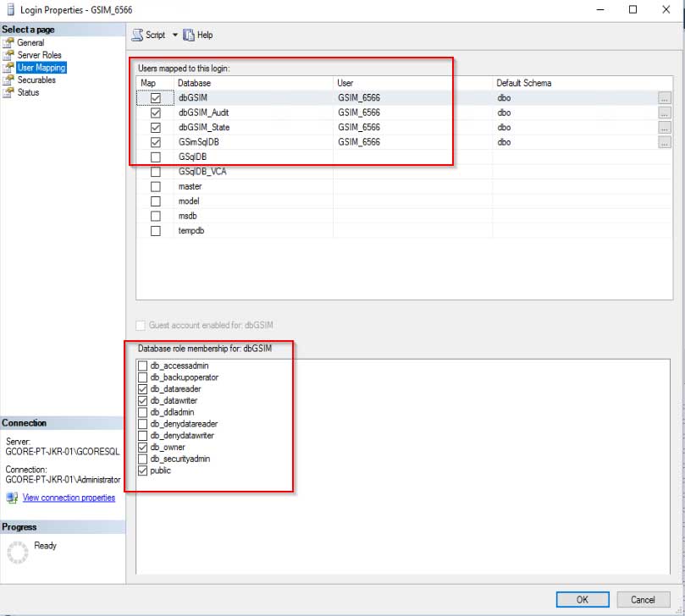Check the db_ddladmin role membership
The height and width of the screenshot is (616, 685).
142,412
